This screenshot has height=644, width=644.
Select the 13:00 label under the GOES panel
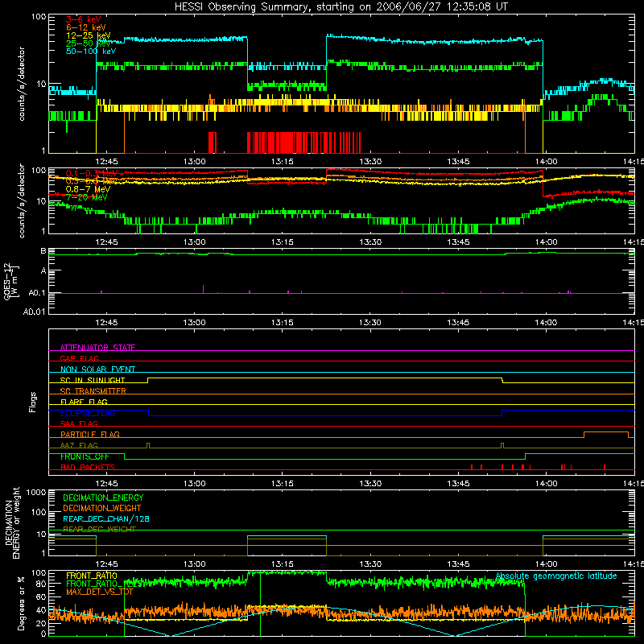point(194,323)
